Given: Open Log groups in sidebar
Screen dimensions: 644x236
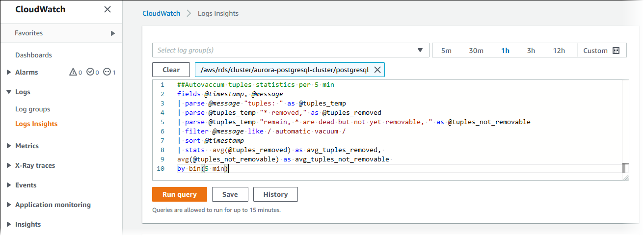Looking at the screenshot, I should tap(32, 109).
